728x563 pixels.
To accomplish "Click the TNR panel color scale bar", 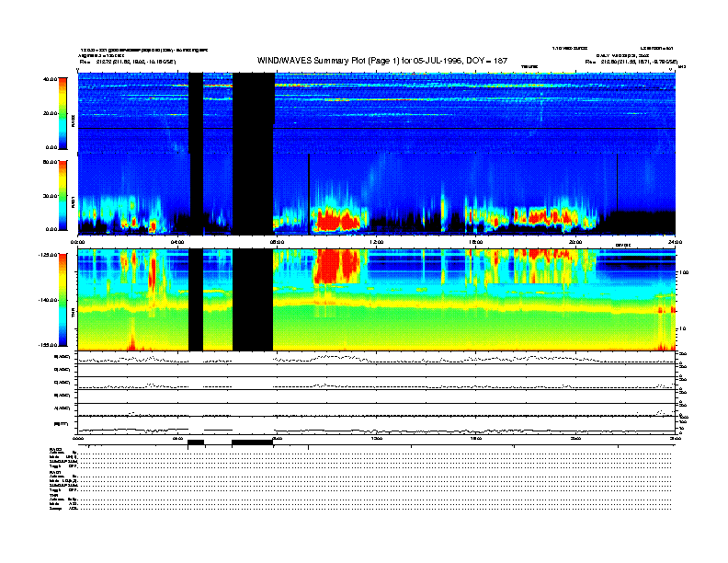I will tap(63, 300).
